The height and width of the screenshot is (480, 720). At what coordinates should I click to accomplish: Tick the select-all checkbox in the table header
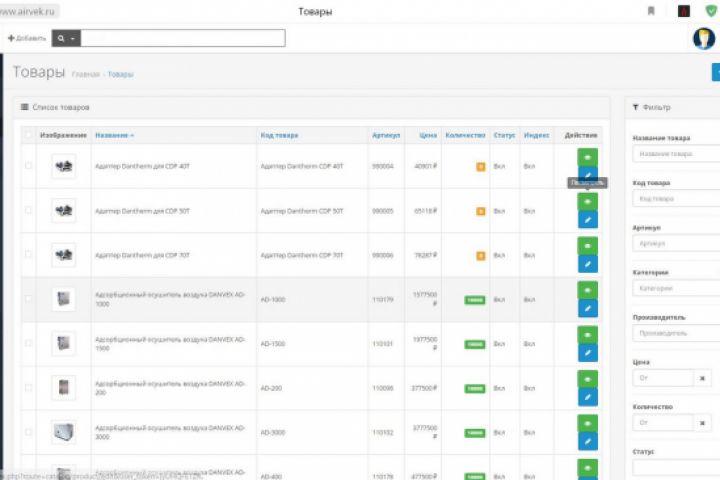[x=28, y=135]
